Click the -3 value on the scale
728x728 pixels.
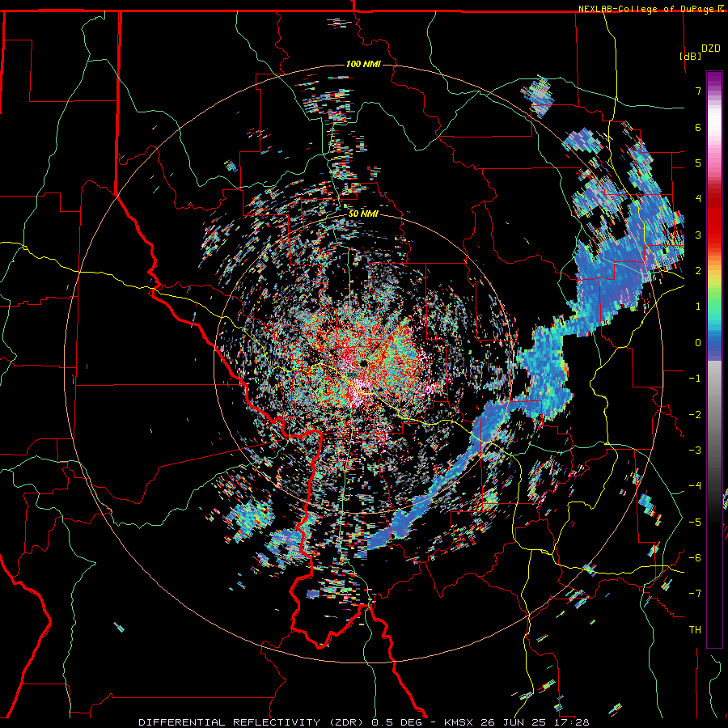coord(695,451)
